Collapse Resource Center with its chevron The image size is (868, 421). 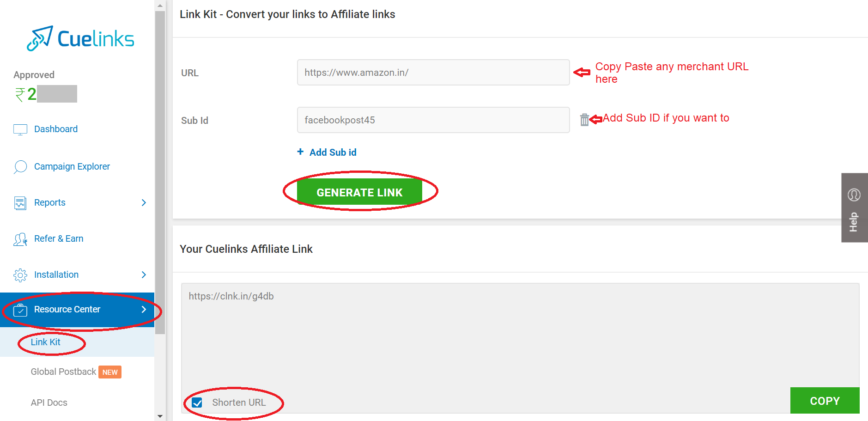click(x=144, y=310)
